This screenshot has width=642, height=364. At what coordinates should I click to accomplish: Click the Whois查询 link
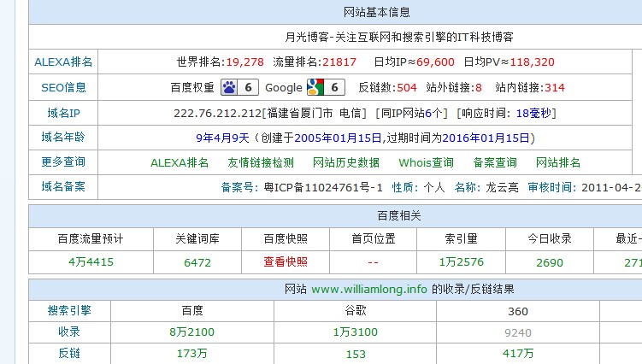click(x=426, y=162)
